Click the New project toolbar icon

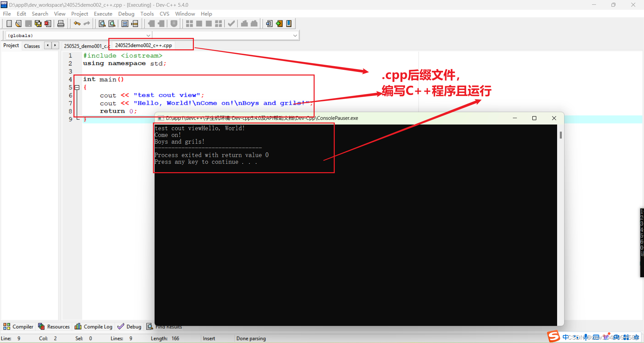pyautogui.click(x=269, y=23)
